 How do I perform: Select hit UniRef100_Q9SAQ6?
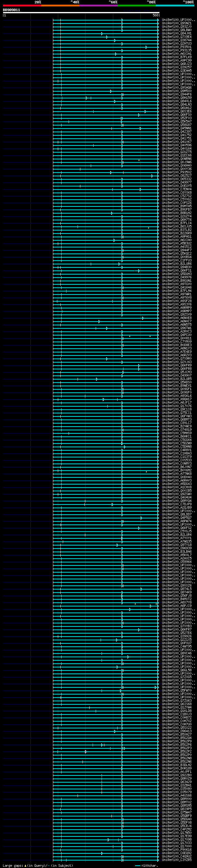[x=177, y=88]
